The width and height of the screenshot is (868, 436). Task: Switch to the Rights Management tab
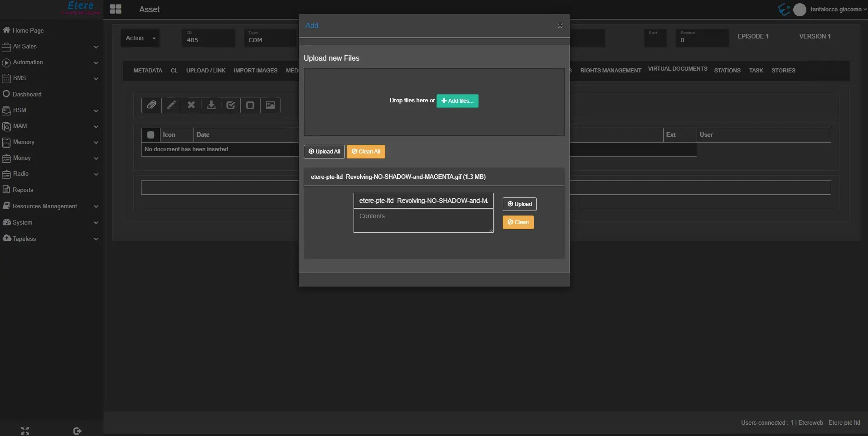[x=610, y=71]
